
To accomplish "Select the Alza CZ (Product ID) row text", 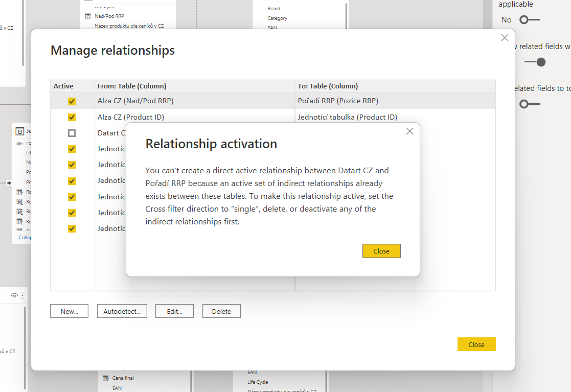I will pos(131,117).
